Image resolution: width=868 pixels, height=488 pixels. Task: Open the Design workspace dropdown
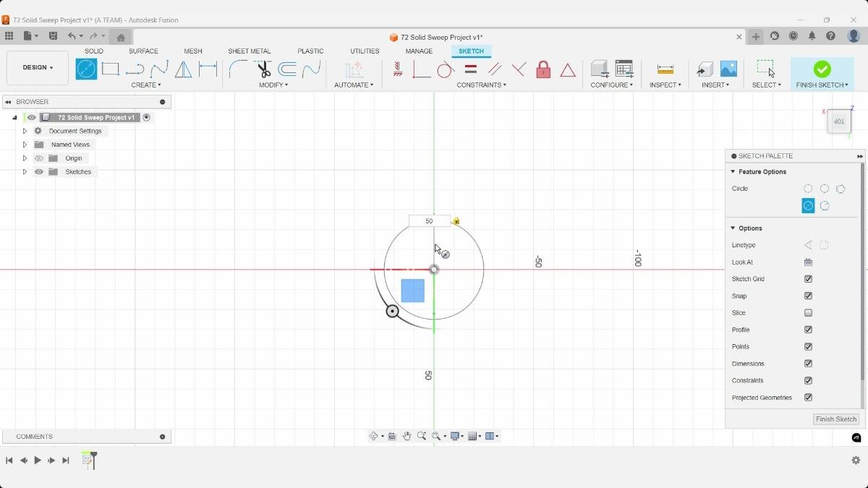click(38, 68)
